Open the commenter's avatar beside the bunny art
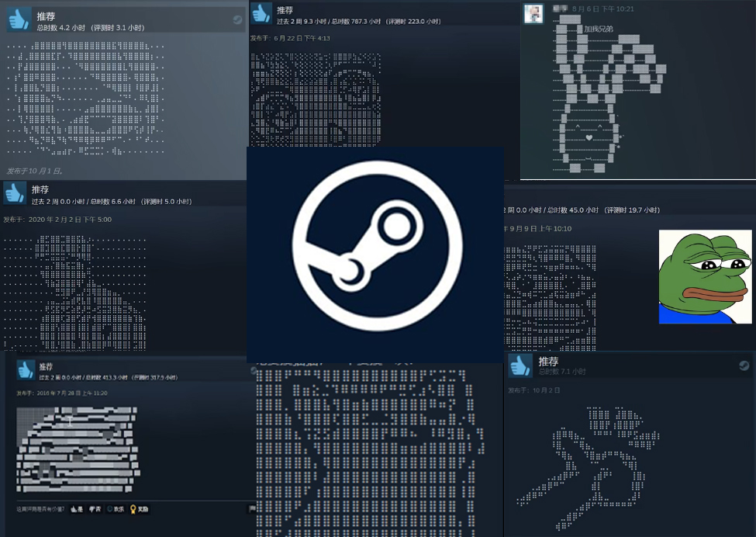The height and width of the screenshot is (537, 756). click(533, 13)
